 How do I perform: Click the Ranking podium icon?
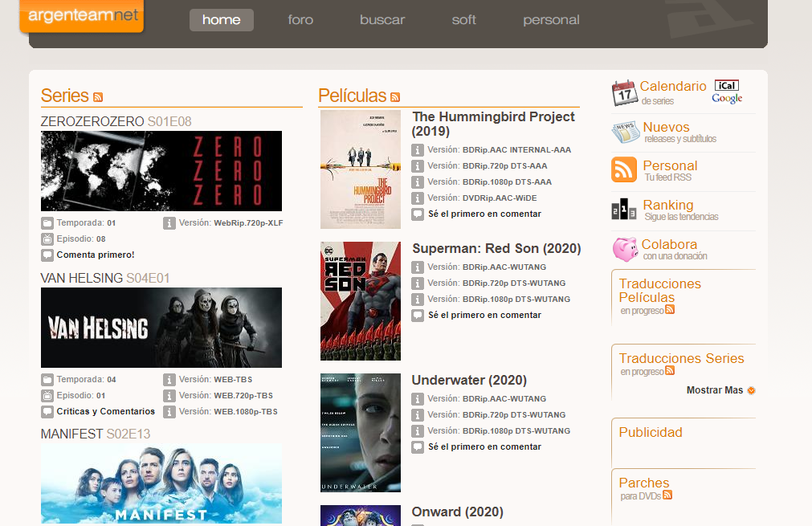[x=624, y=209]
